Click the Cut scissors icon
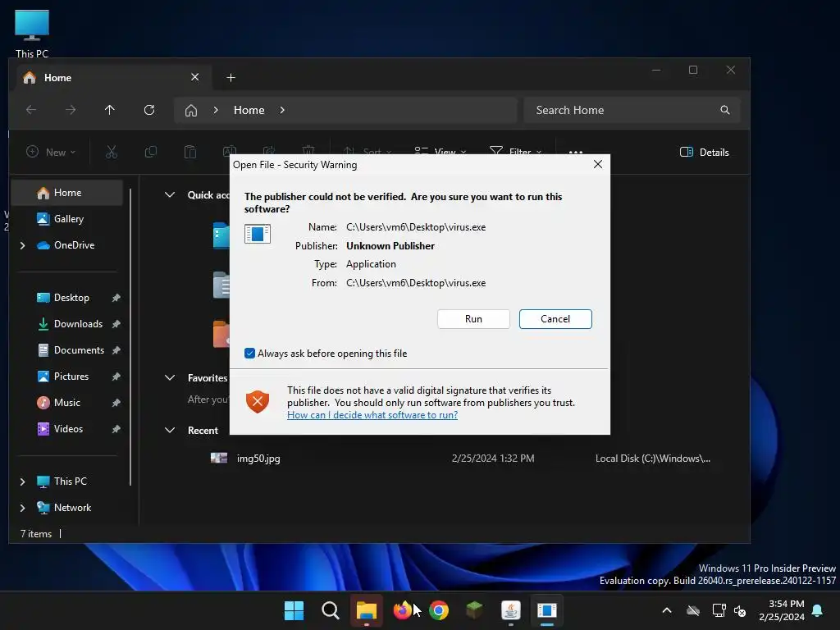Image resolution: width=840 pixels, height=630 pixels. 112,152
